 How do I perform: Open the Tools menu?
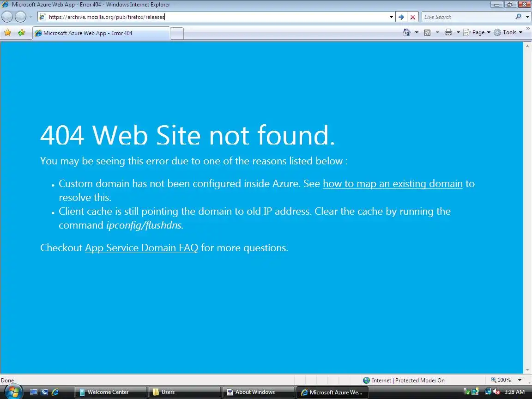coord(508,32)
